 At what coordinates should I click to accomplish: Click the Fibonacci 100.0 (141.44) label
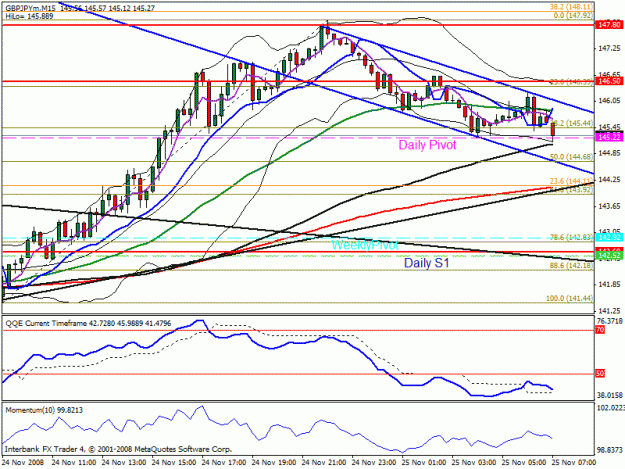click(569, 298)
